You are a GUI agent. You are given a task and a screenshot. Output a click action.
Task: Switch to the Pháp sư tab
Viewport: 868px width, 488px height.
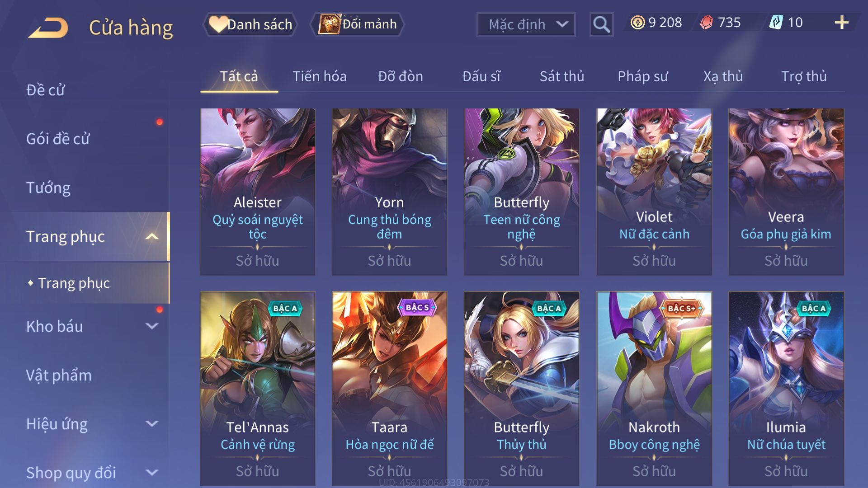point(642,76)
